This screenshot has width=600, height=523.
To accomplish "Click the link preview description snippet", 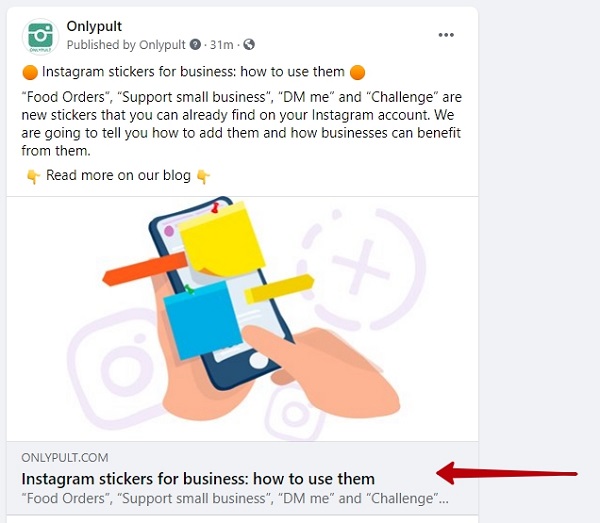I will point(235,499).
